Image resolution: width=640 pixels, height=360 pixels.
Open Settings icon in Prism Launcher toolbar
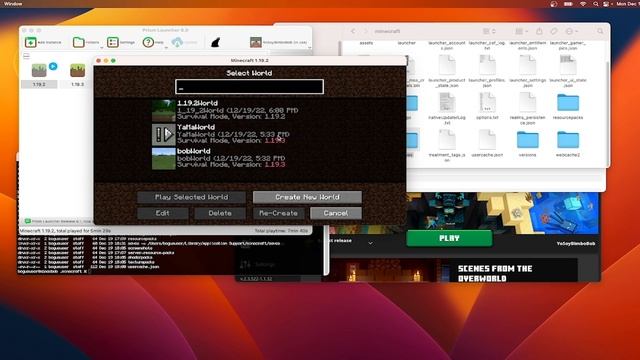113,42
